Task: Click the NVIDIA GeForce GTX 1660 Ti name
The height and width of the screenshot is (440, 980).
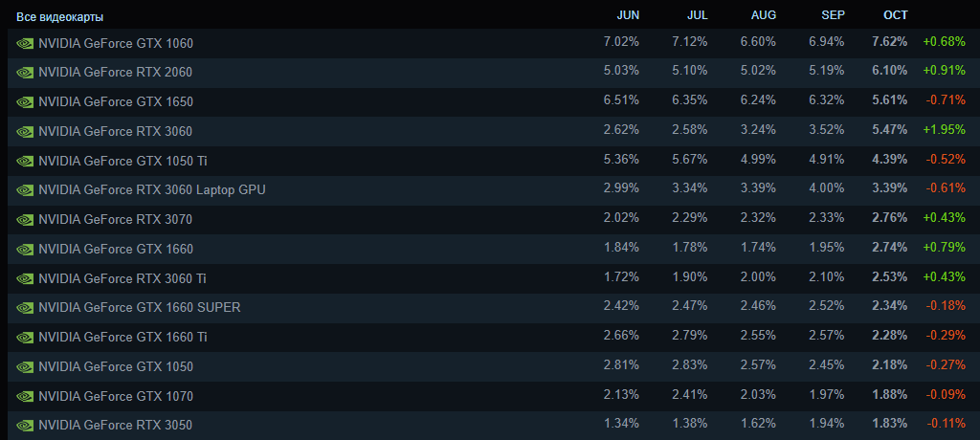Action: [122, 337]
